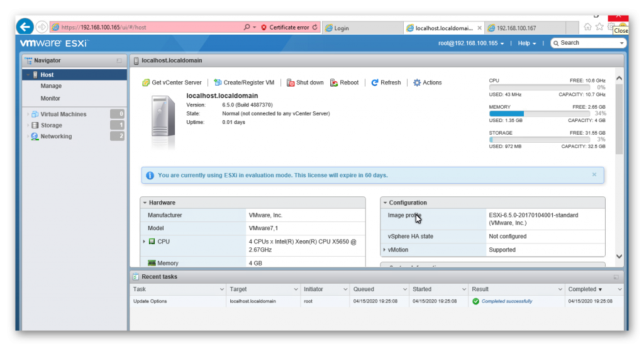Switch to the 192.168.100.167 browser tab
The image size is (644, 346).
coord(526,28)
